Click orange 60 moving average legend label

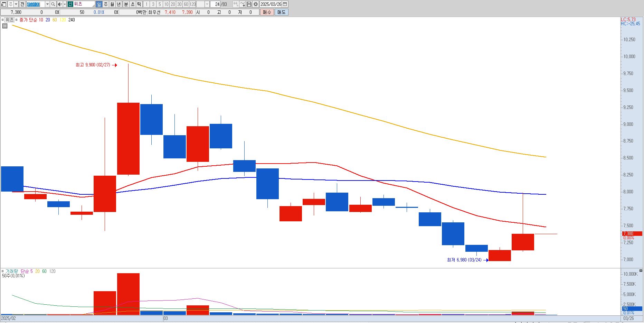[55, 20]
